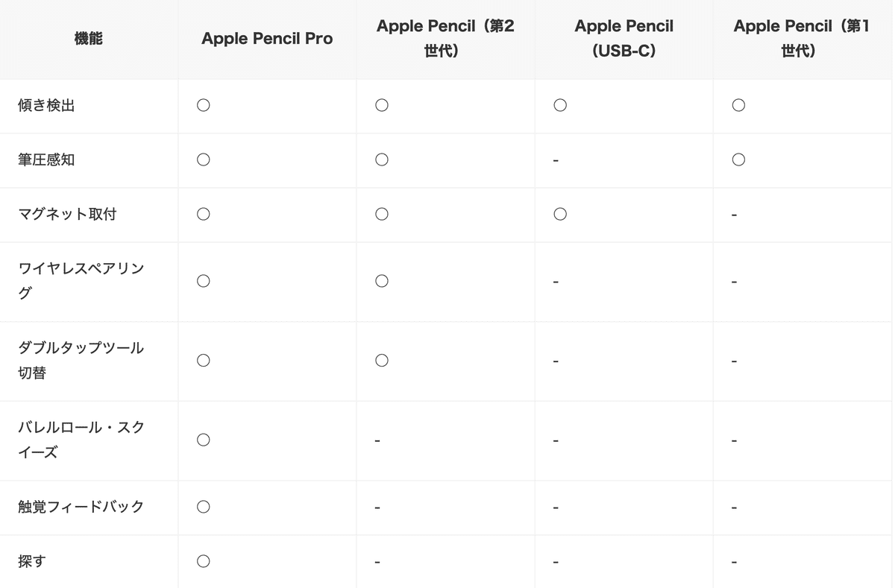Click the circle for 傾き検出 under Apple Pencil Pro

tap(203, 106)
